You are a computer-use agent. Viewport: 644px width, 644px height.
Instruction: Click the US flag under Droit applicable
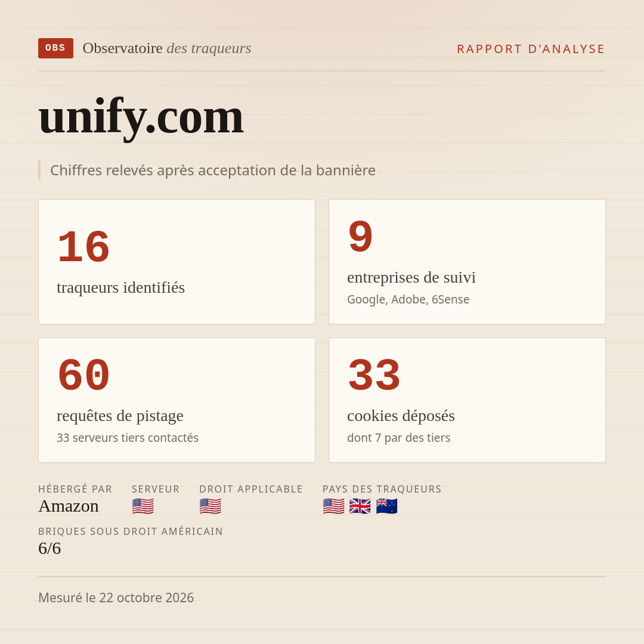[x=210, y=506]
